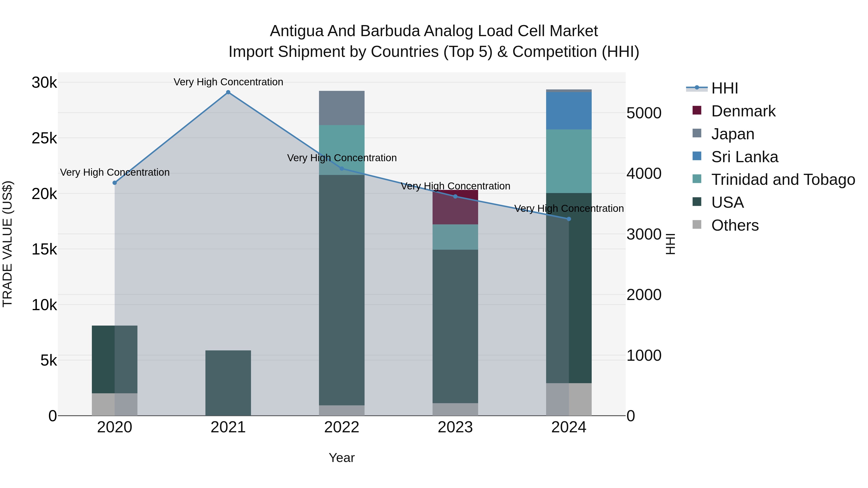Screen dimensions: 868x488
Task: Click the 25k trade value tick
Action: (x=44, y=138)
